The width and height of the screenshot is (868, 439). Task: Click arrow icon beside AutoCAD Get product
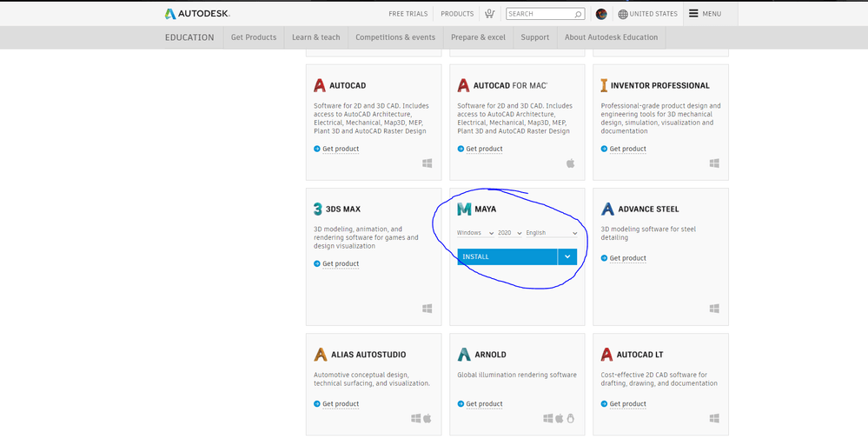316,149
